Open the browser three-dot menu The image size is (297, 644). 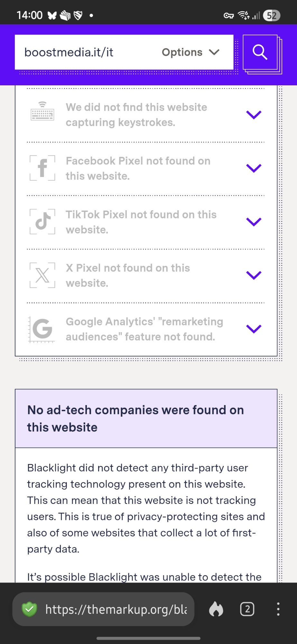278,609
